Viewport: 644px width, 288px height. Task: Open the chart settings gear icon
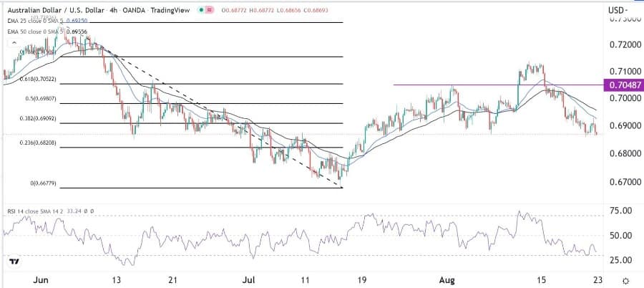coord(625,282)
